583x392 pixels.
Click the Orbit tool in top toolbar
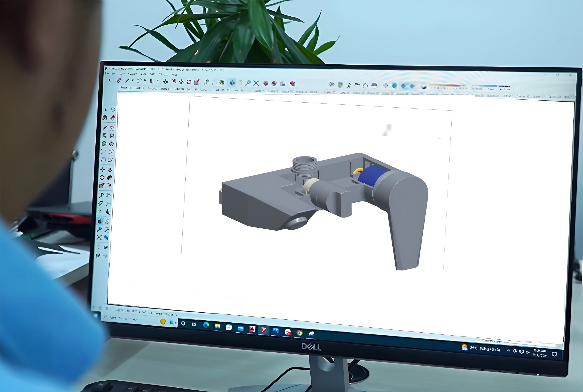click(232, 83)
